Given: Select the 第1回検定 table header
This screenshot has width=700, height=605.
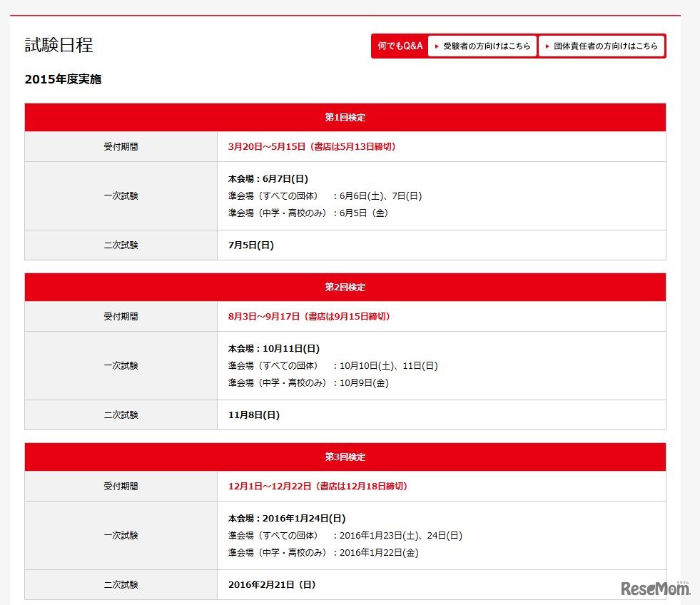Looking at the screenshot, I should tap(345, 117).
